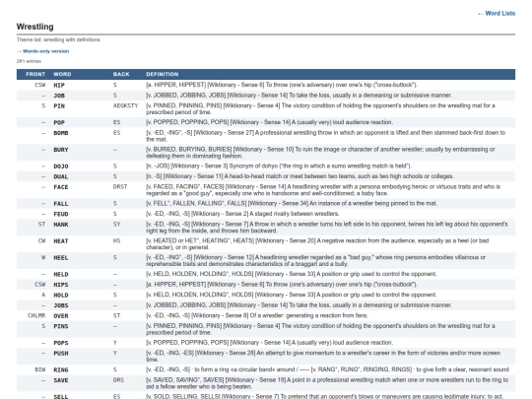Select the word BURY in the table
Image resolution: width=532 pixels, height=399 pixels.
(x=61, y=150)
